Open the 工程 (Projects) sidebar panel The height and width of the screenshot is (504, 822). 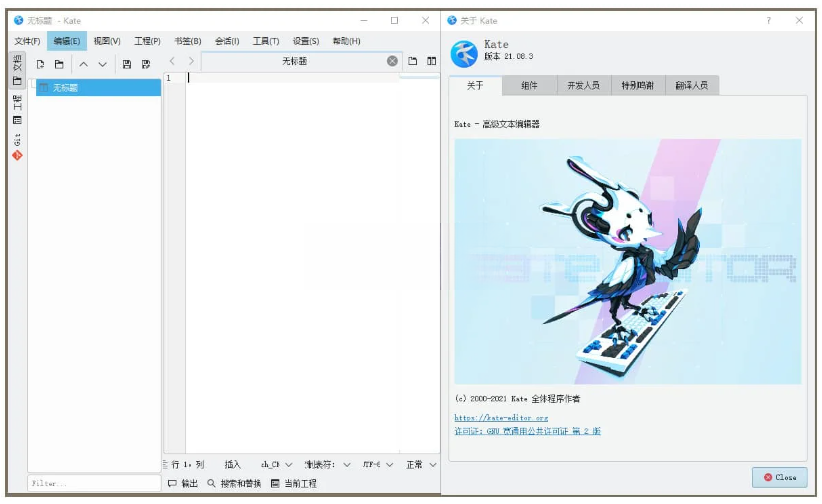pyautogui.click(x=17, y=110)
